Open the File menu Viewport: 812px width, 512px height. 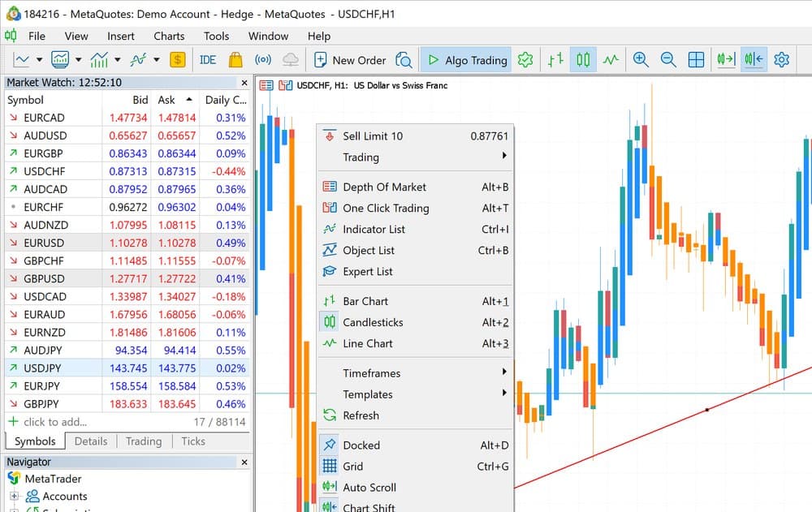tap(37, 37)
